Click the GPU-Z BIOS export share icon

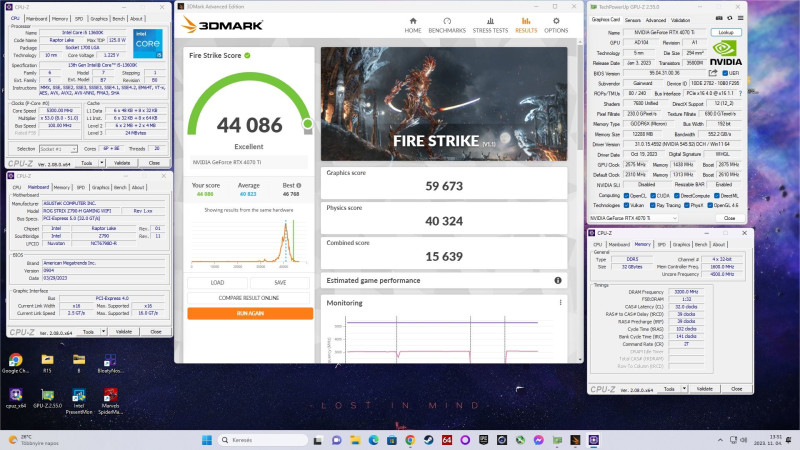(x=713, y=73)
